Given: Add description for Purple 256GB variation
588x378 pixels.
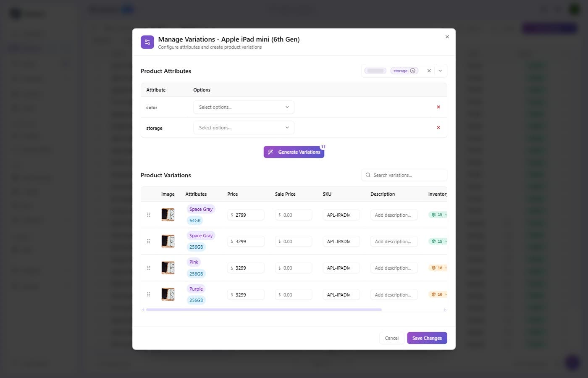Looking at the screenshot, I should point(394,295).
